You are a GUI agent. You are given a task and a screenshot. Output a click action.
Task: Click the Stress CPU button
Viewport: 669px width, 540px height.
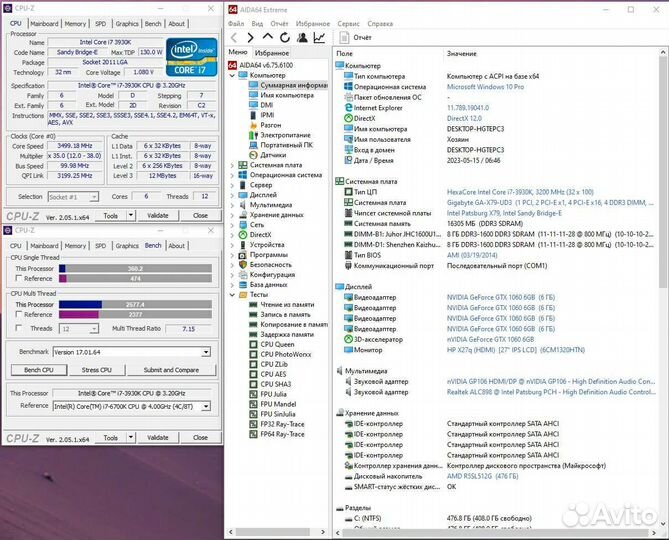click(97, 370)
